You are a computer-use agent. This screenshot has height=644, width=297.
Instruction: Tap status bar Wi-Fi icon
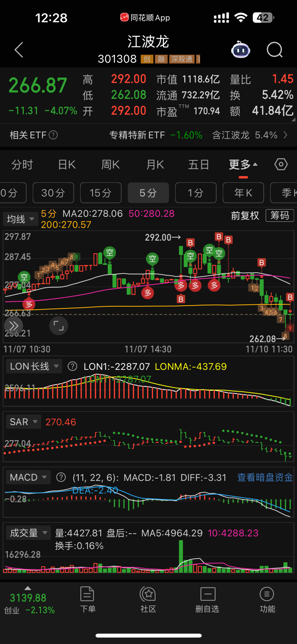241,17
